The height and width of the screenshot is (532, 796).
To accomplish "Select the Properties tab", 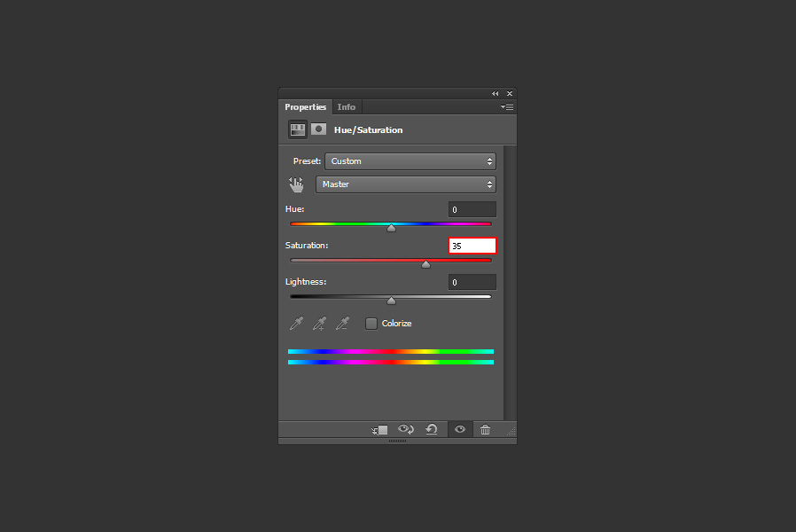I will (x=305, y=106).
